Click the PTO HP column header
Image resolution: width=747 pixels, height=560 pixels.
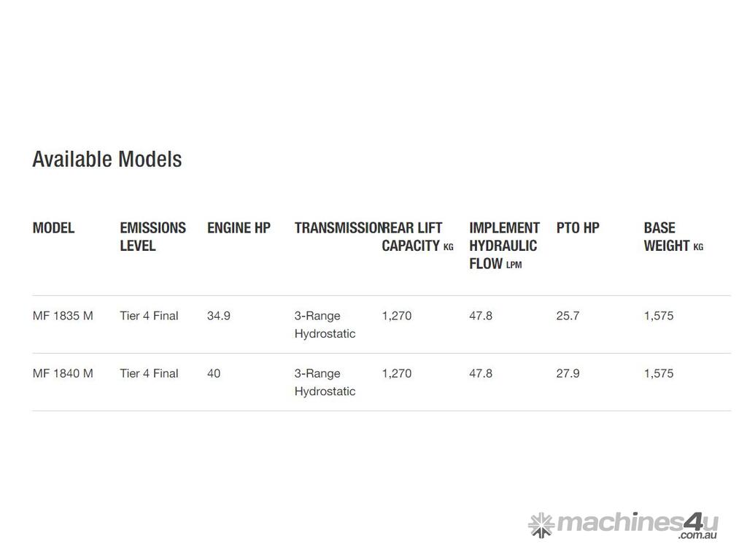(578, 228)
